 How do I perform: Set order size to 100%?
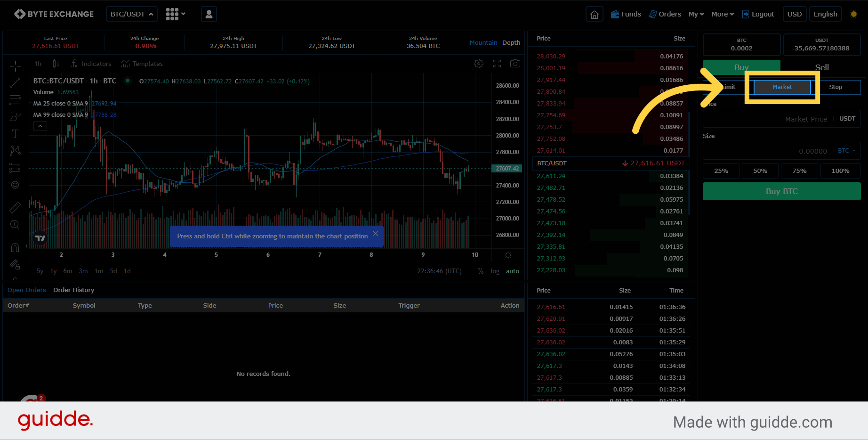840,171
